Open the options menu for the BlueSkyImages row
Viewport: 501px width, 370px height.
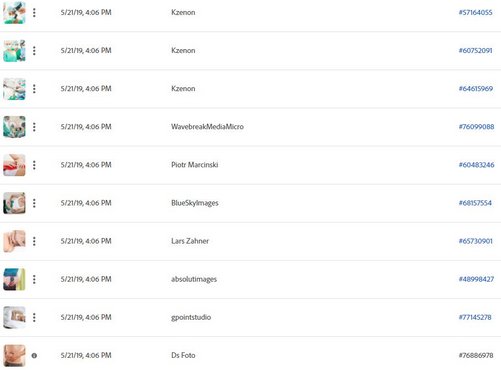34,203
